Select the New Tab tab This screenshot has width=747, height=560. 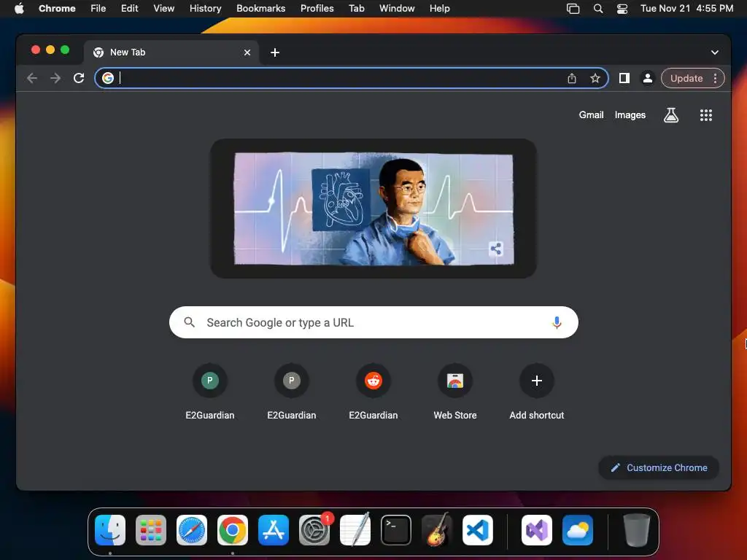click(171, 52)
